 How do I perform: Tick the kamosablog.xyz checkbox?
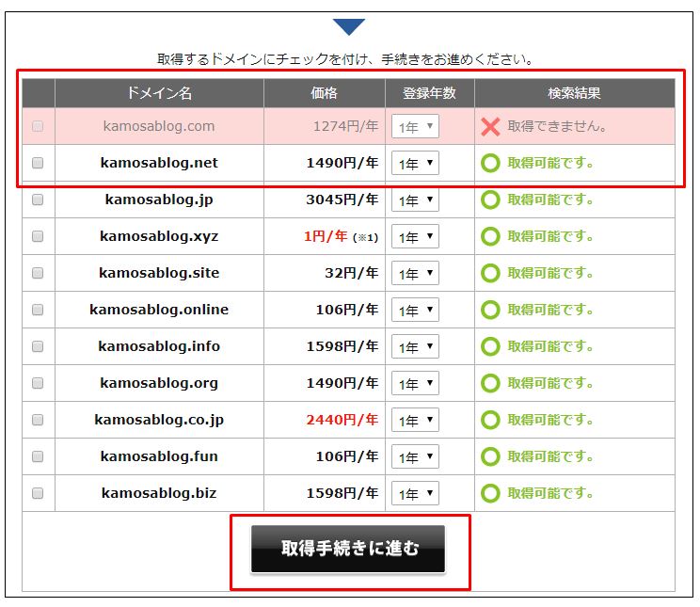[38, 236]
